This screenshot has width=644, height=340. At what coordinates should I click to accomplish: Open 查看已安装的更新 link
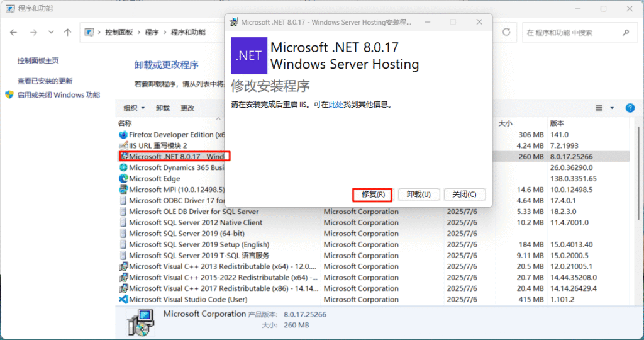pyautogui.click(x=45, y=81)
